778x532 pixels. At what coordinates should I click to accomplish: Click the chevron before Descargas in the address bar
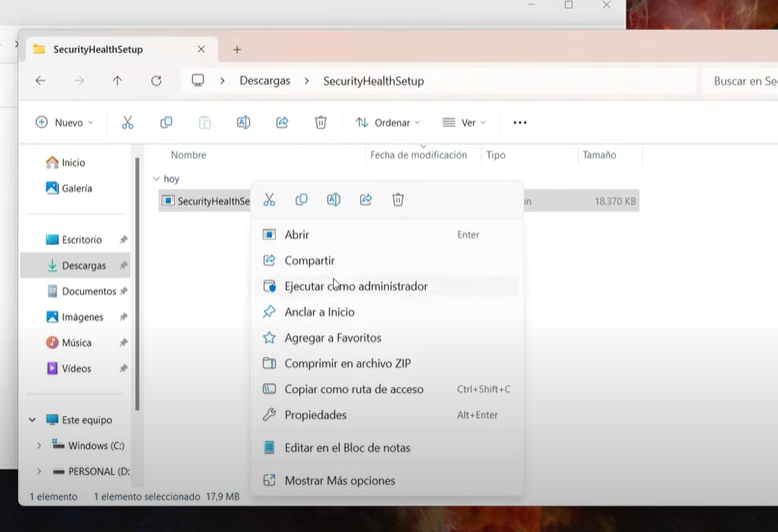click(222, 81)
